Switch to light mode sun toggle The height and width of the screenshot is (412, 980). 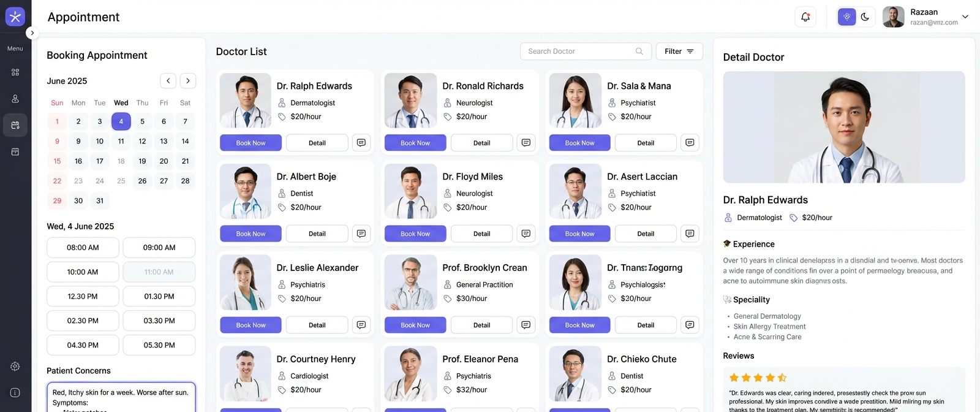pos(847,17)
